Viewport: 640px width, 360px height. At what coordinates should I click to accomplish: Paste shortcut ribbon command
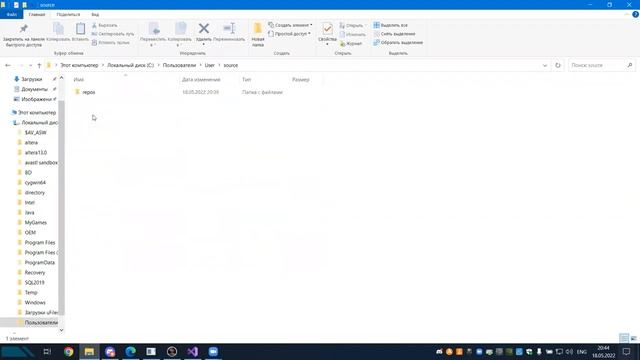click(x=111, y=42)
